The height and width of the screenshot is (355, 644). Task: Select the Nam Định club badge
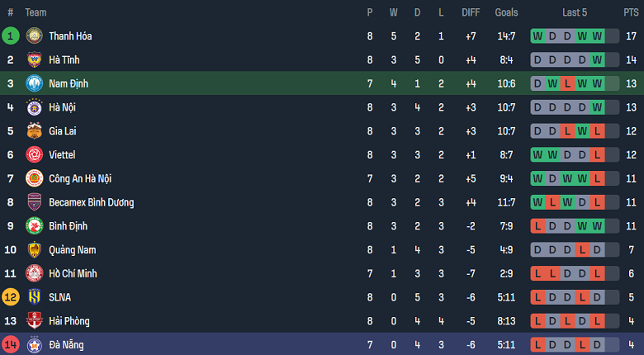tap(34, 83)
